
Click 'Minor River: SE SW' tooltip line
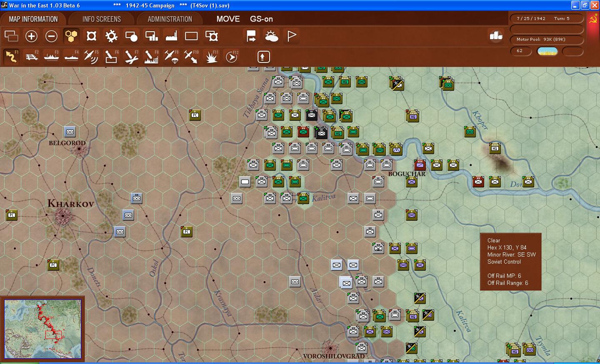coord(512,254)
